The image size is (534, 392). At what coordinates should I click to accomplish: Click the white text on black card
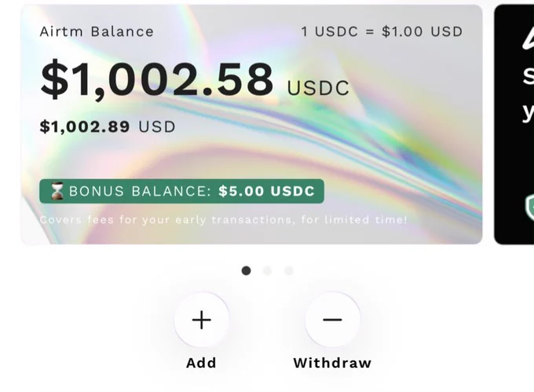coord(529,93)
